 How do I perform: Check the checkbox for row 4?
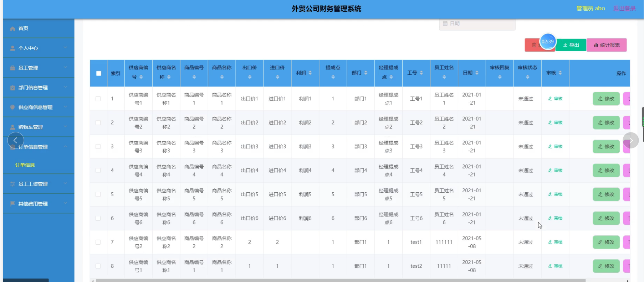(98, 170)
